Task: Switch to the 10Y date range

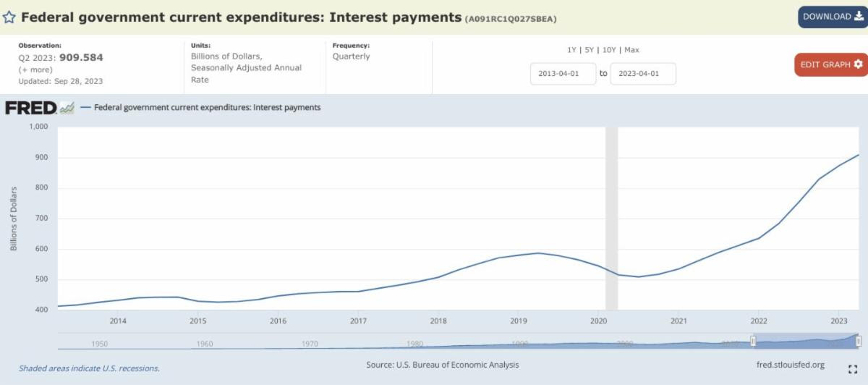Action: coord(609,50)
